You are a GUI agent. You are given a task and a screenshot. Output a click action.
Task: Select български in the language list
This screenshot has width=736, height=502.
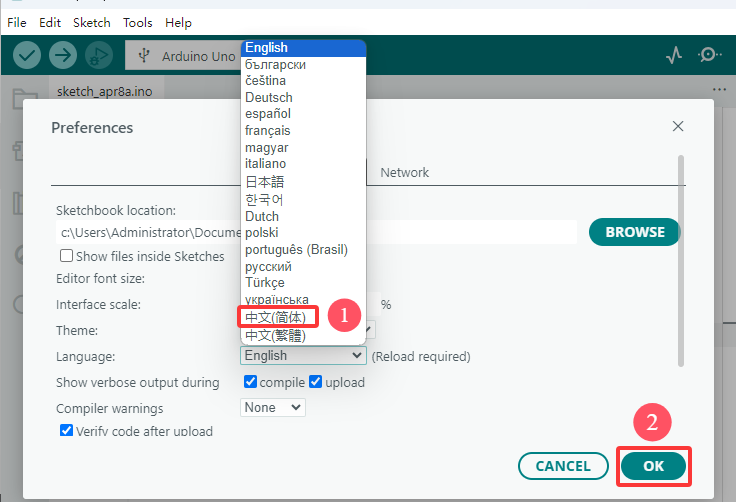pos(303,64)
